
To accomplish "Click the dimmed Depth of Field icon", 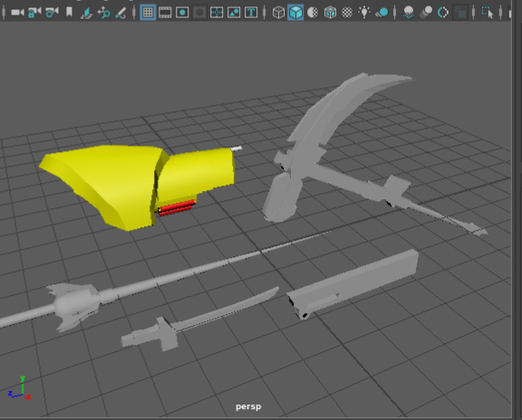I will (460, 13).
